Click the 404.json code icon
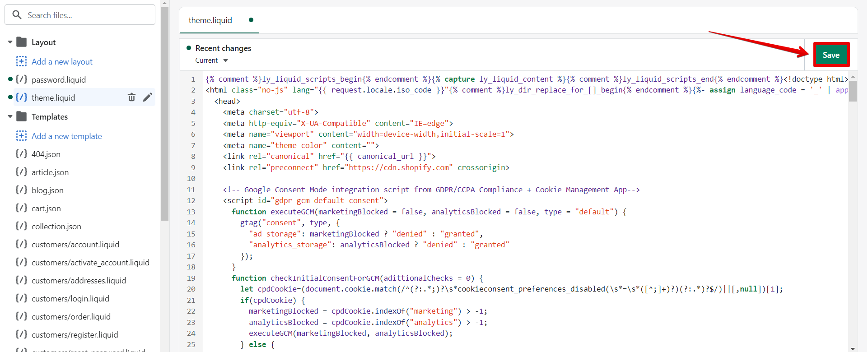 click(x=21, y=154)
